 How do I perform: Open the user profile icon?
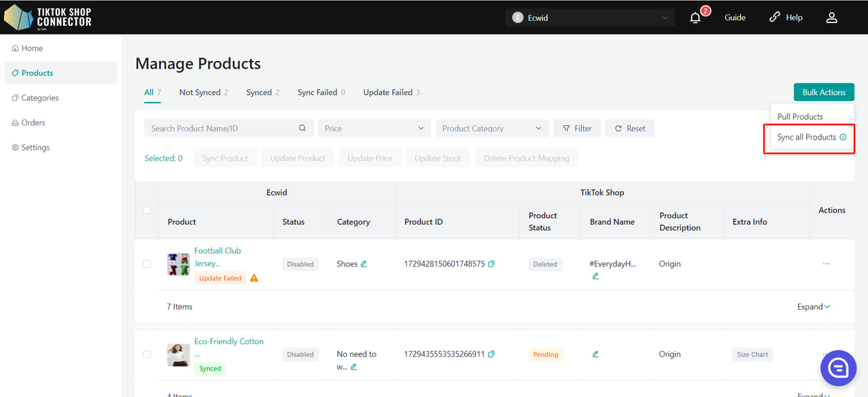click(832, 18)
